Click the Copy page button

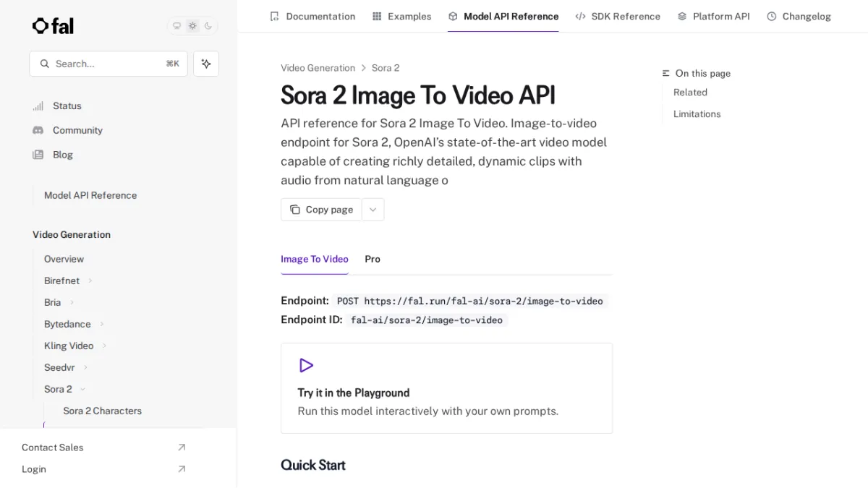tap(321, 210)
